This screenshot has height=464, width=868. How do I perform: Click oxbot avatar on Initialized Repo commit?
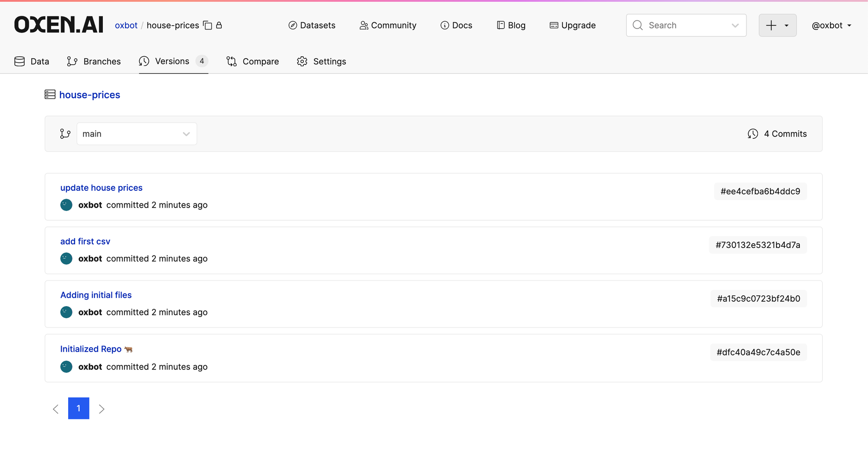click(66, 367)
